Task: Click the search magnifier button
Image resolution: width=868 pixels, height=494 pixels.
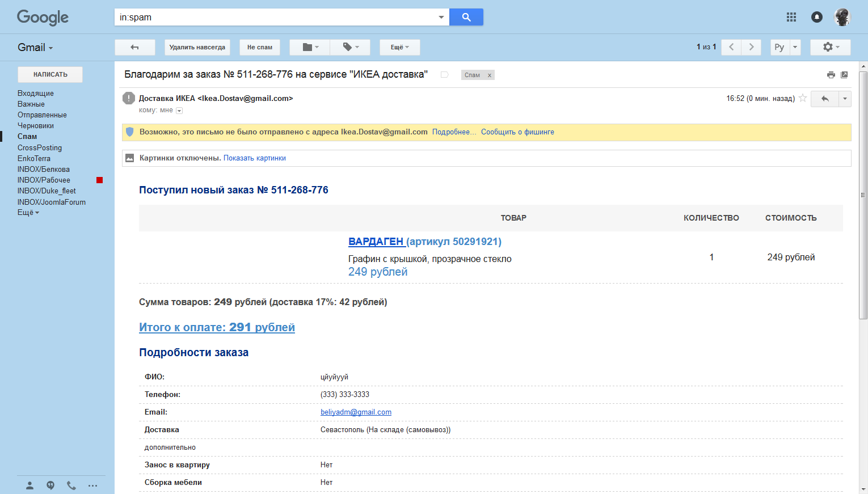Action: (466, 17)
